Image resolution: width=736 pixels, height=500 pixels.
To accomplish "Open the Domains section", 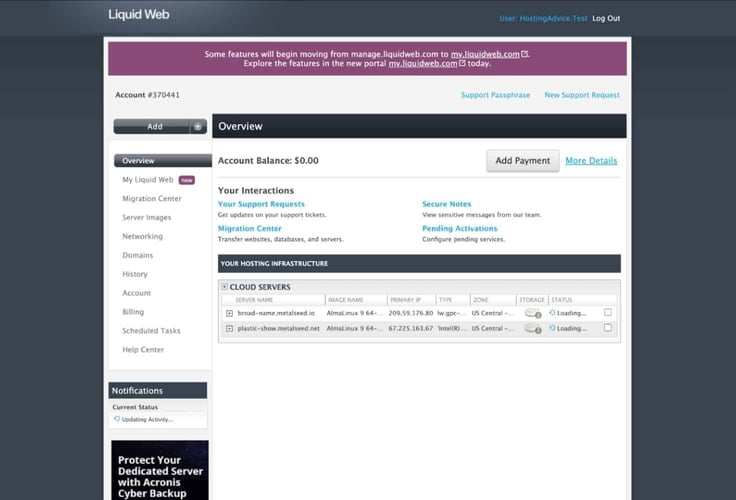I will 138,255.
